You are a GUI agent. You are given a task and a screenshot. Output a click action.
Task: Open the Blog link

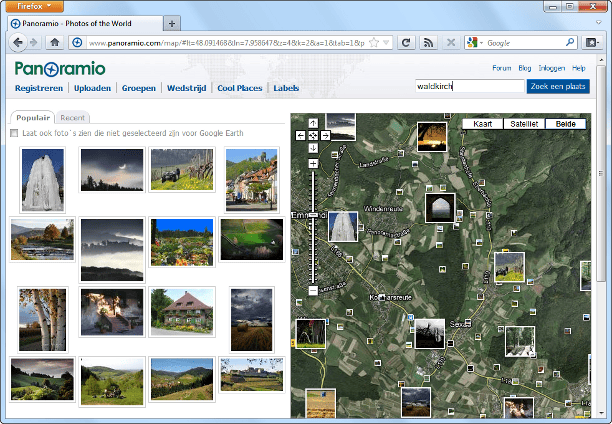click(525, 68)
